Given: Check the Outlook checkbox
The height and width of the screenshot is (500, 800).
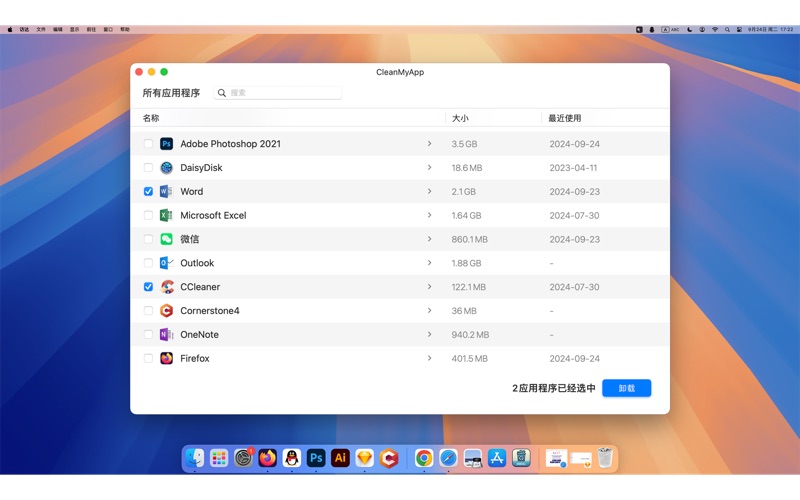Looking at the screenshot, I should click(148, 263).
